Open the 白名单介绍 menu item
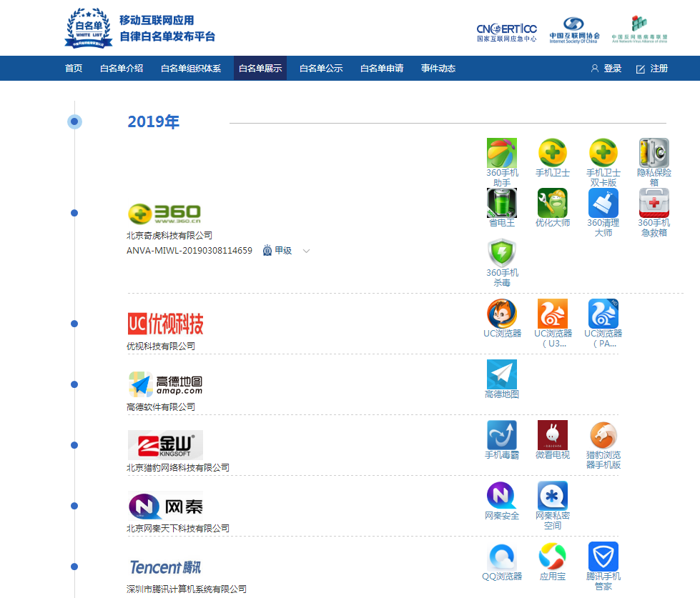Image resolution: width=700 pixels, height=598 pixels. point(122,69)
